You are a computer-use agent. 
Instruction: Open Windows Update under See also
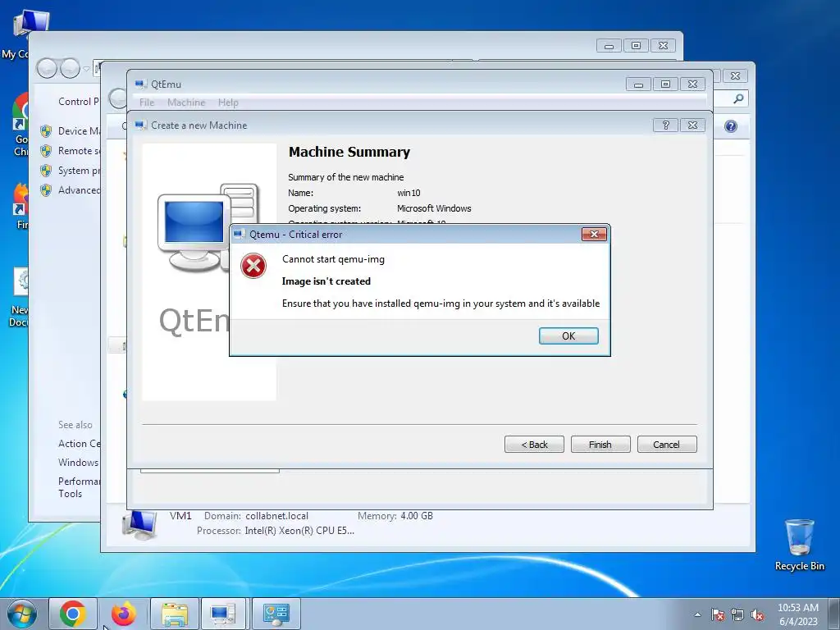(78, 463)
